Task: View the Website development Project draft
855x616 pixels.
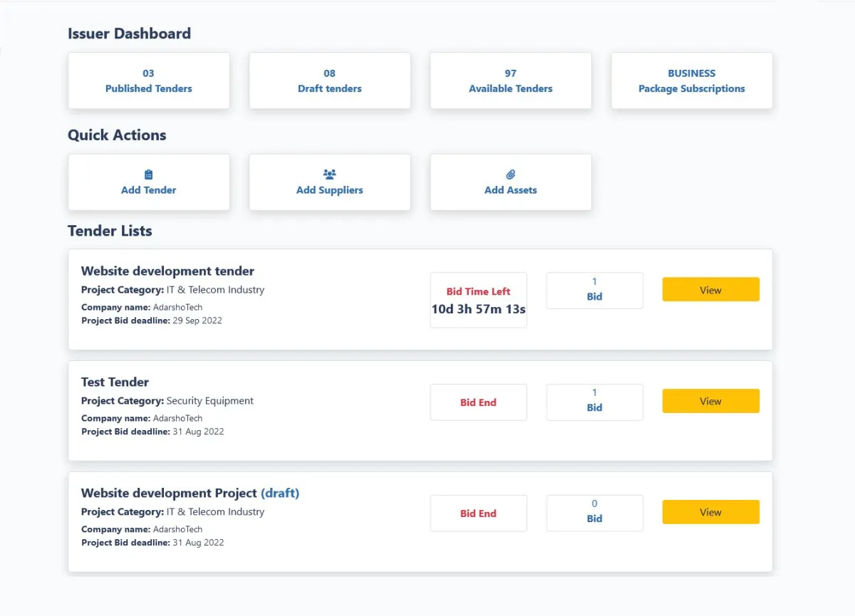Action: click(710, 512)
